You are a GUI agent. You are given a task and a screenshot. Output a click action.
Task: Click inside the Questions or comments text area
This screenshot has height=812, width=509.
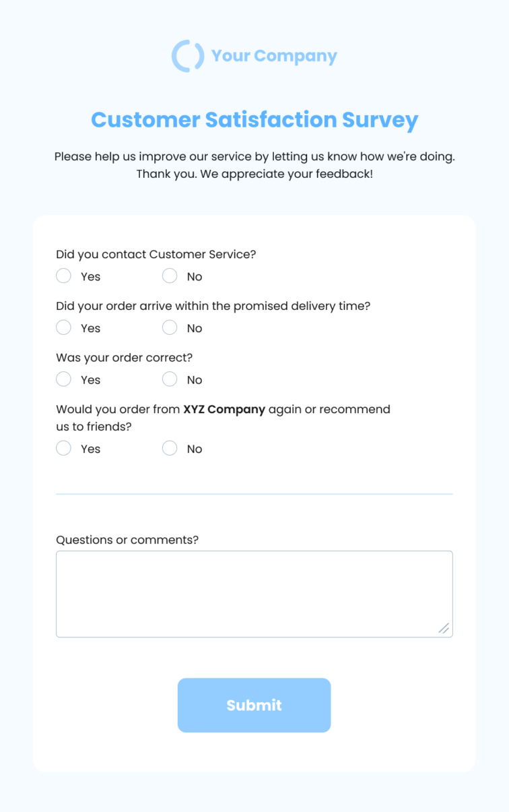click(254, 594)
